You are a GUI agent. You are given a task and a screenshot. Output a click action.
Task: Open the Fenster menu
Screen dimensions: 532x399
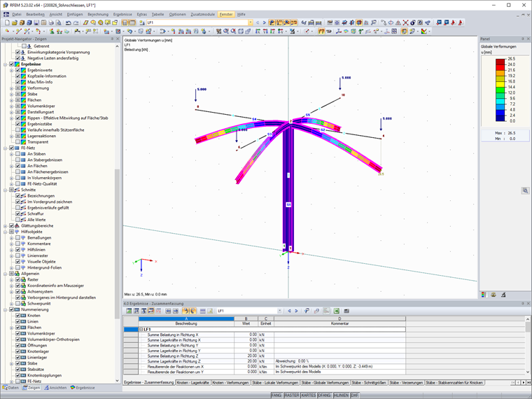pos(226,14)
